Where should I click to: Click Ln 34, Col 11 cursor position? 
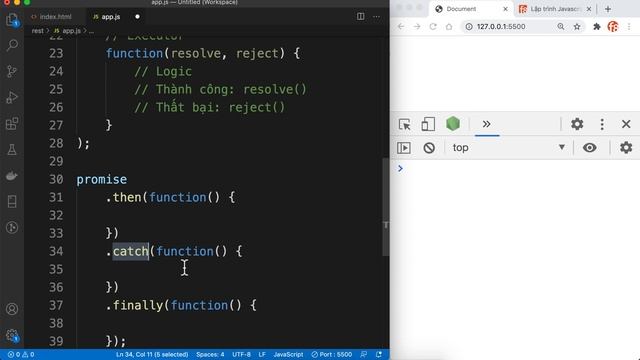(x=152, y=354)
